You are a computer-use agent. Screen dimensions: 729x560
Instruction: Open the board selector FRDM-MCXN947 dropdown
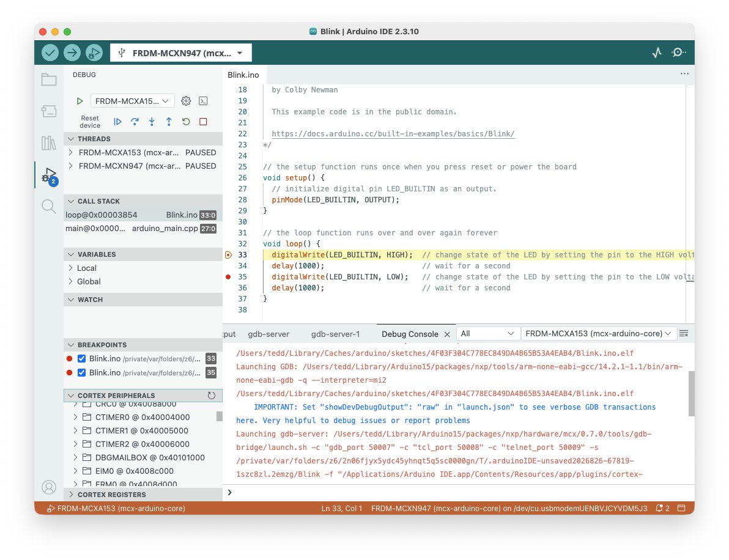coord(181,53)
